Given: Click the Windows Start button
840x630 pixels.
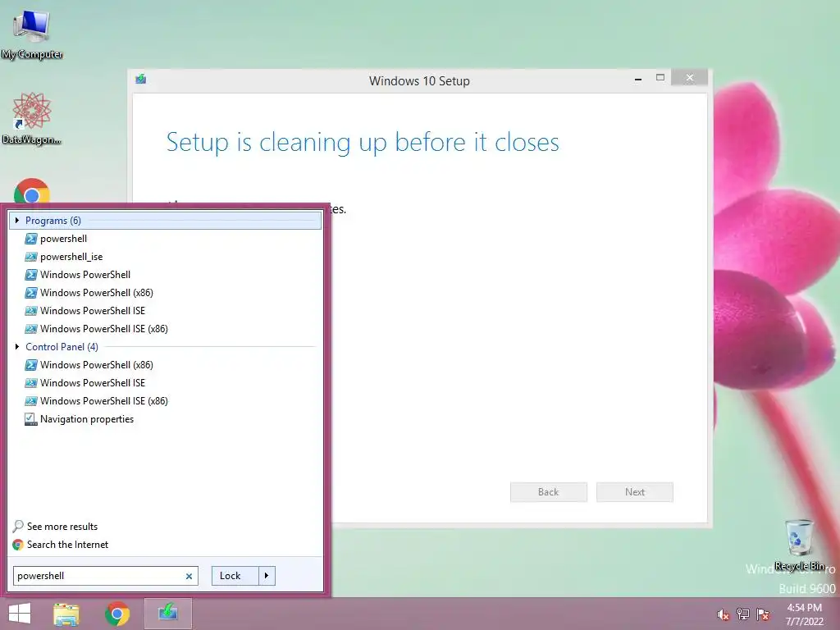Looking at the screenshot, I should click(20, 614).
